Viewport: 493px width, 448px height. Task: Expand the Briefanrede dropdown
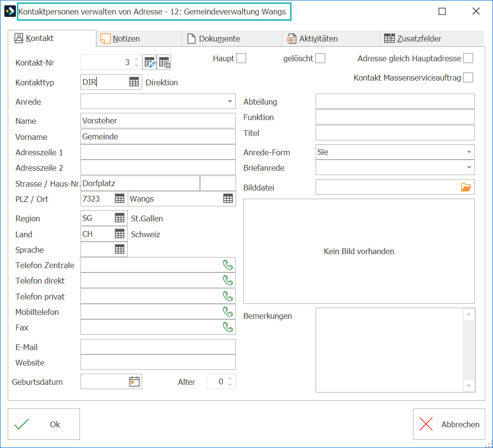[469, 167]
